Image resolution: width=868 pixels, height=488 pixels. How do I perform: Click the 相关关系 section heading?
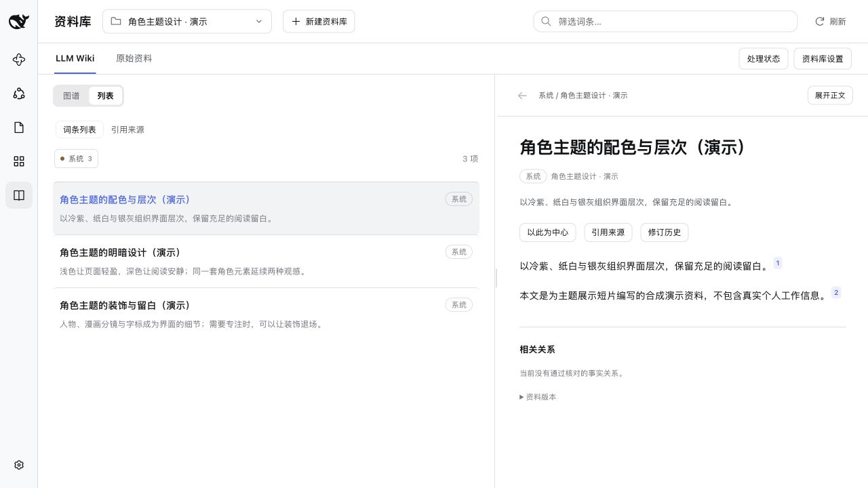(537, 350)
